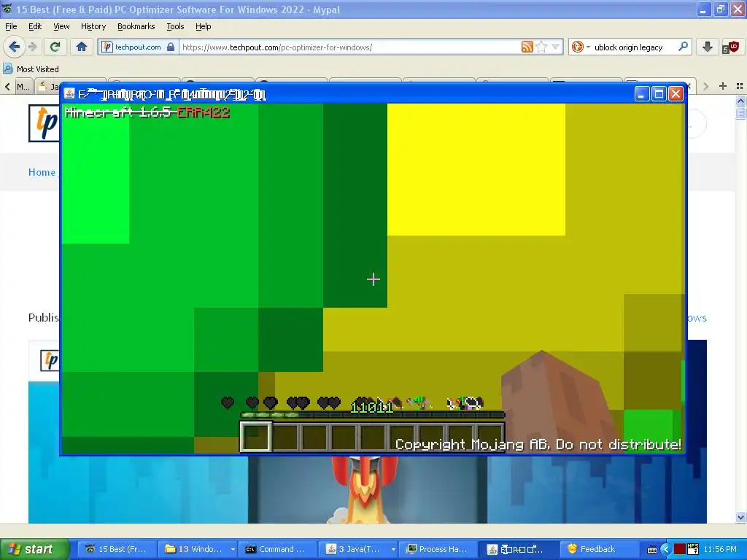Switch to Process Ha... taskbar button
The width and height of the screenshot is (747, 560).
coord(437,549)
